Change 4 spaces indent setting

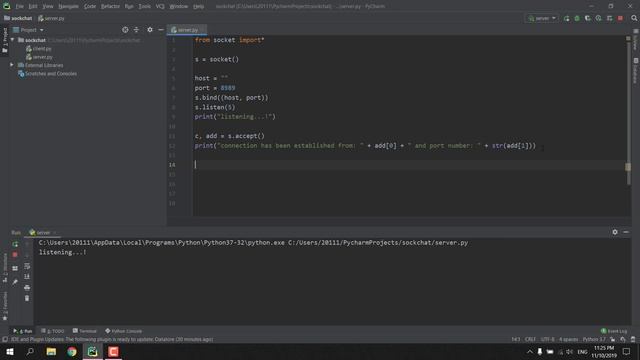[568, 339]
